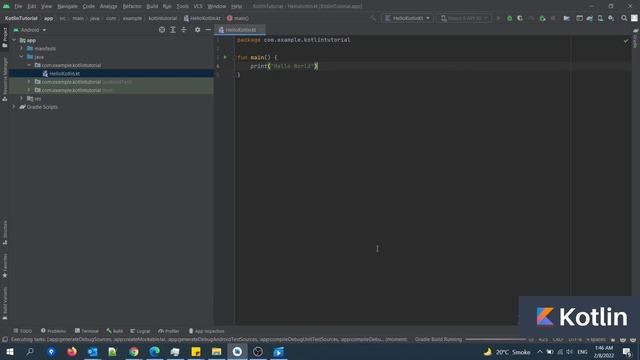Screen dimensions: 640x360
Task: Click Collapse All icon in Project panel
Action: point(184,30)
